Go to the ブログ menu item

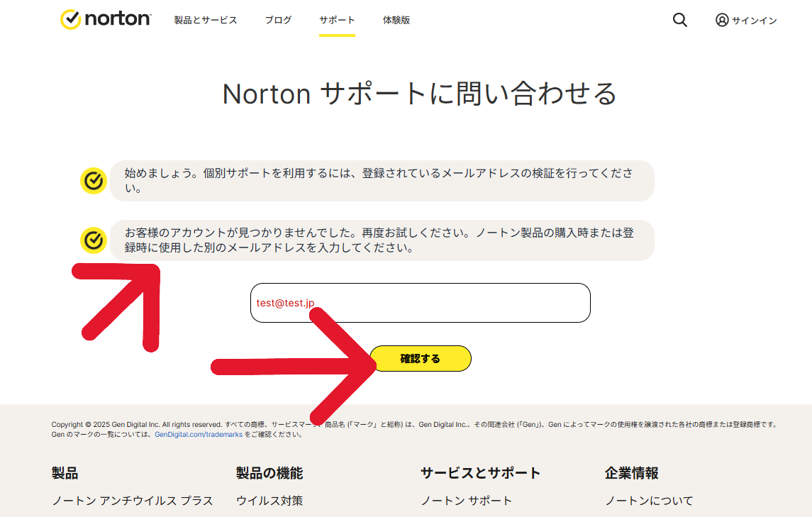[278, 20]
